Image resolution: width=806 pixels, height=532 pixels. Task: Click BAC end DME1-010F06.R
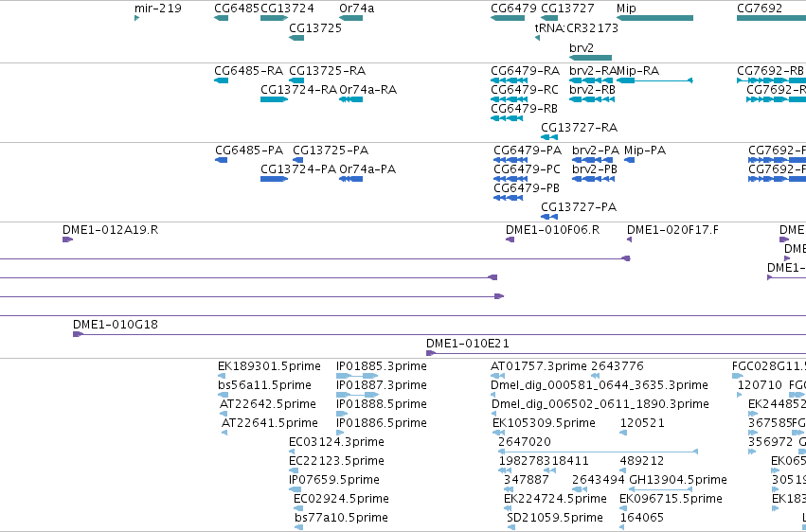(x=552, y=230)
